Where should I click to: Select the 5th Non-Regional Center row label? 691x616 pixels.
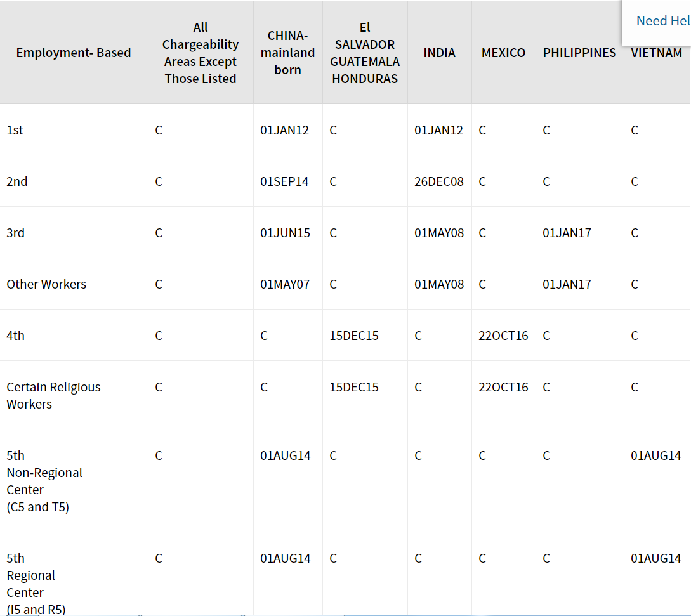tap(44, 481)
